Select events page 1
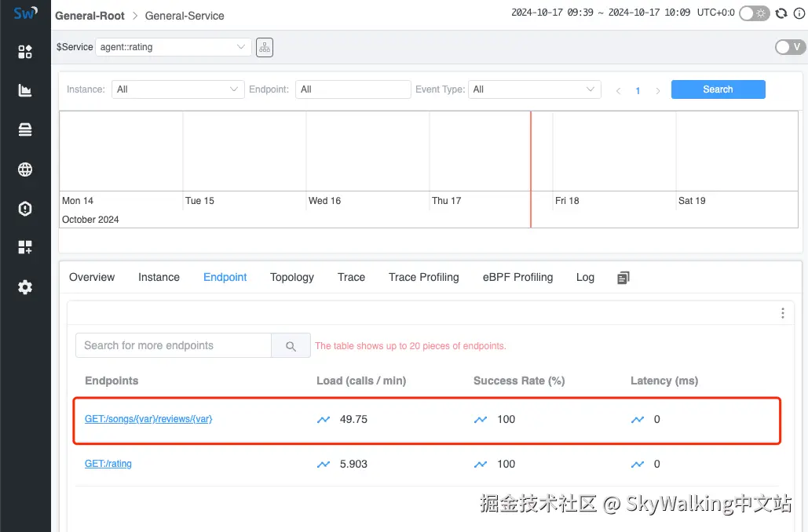808x532 pixels. 638,91
